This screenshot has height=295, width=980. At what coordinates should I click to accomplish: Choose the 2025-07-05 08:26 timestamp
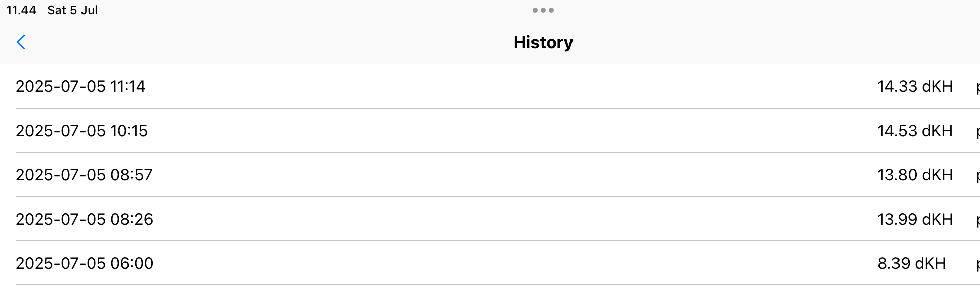[85, 219]
